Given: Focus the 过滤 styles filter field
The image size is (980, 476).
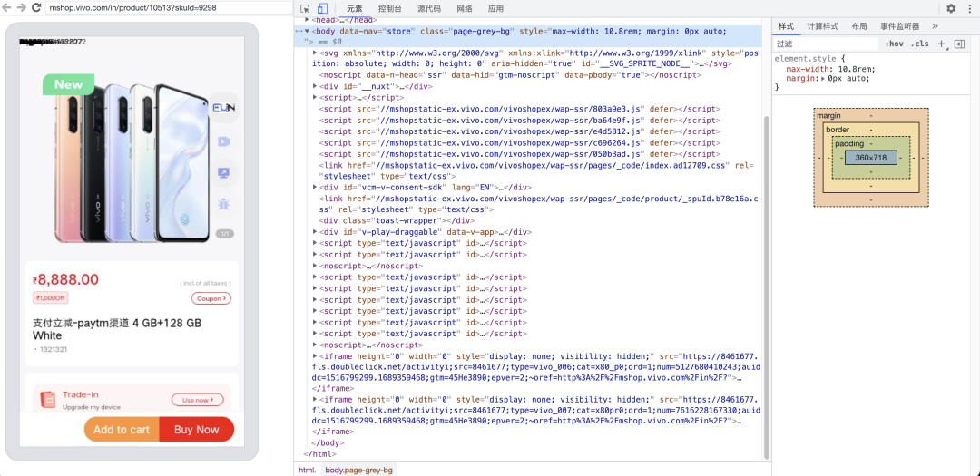Looking at the screenshot, I should (x=825, y=44).
